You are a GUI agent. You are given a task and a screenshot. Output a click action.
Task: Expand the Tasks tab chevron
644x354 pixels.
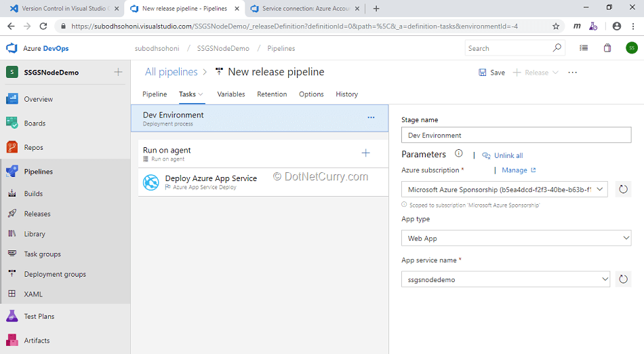click(x=201, y=94)
